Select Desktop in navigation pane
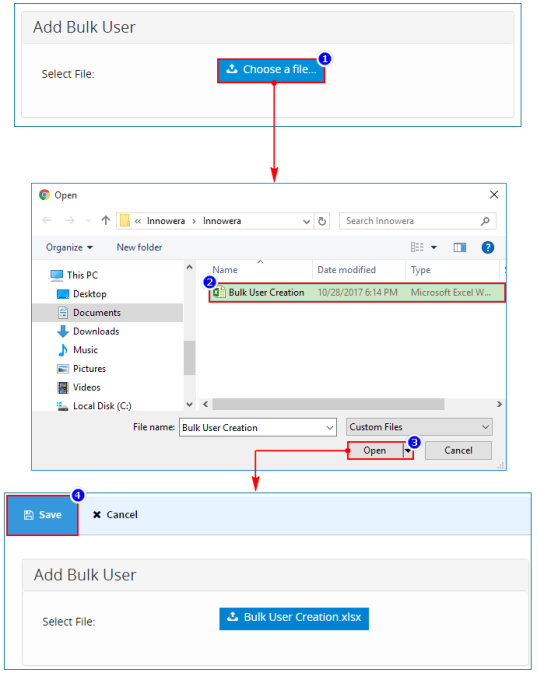537x673 pixels. coord(90,294)
